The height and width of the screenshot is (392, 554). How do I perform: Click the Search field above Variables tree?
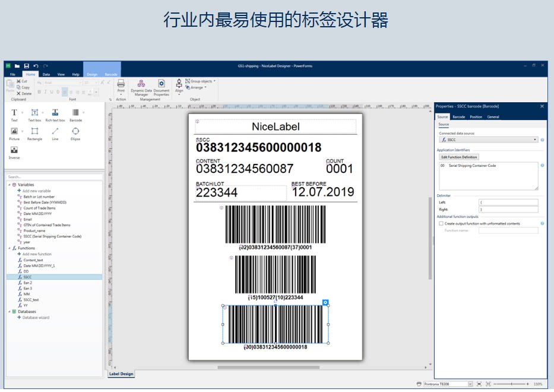point(55,177)
